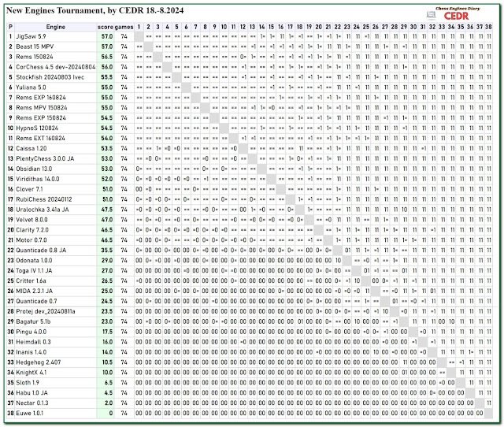Select engine name Beast 15 MPV

coord(35,46)
